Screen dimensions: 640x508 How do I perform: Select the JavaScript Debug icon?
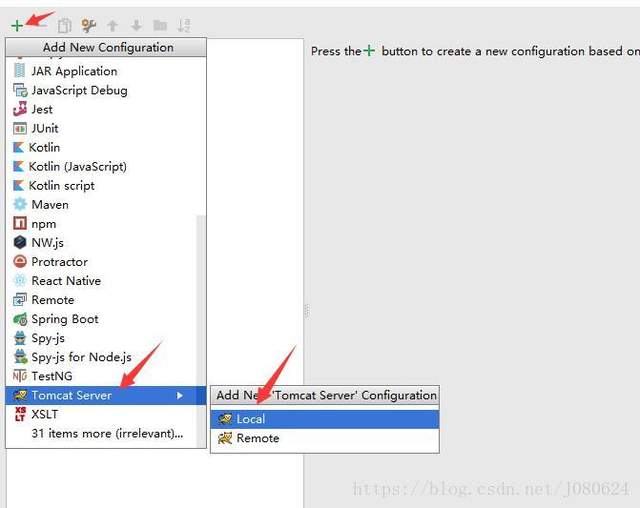point(20,90)
